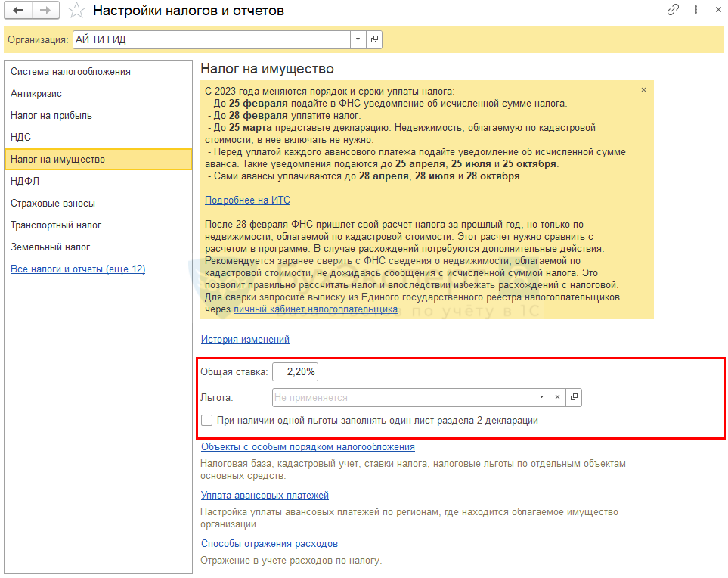Screen dimensions: 728x578
Task: Show all taxes and reports (еще 12)
Action: (x=78, y=269)
